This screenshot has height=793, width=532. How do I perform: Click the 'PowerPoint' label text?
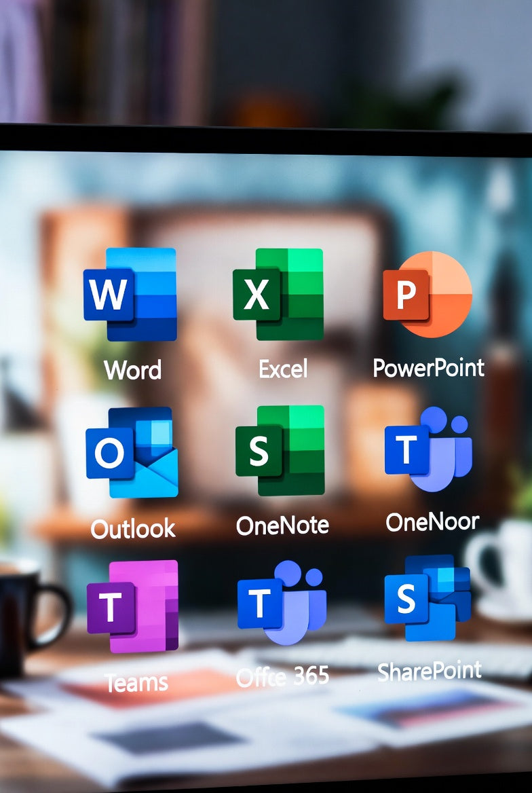[x=428, y=368]
